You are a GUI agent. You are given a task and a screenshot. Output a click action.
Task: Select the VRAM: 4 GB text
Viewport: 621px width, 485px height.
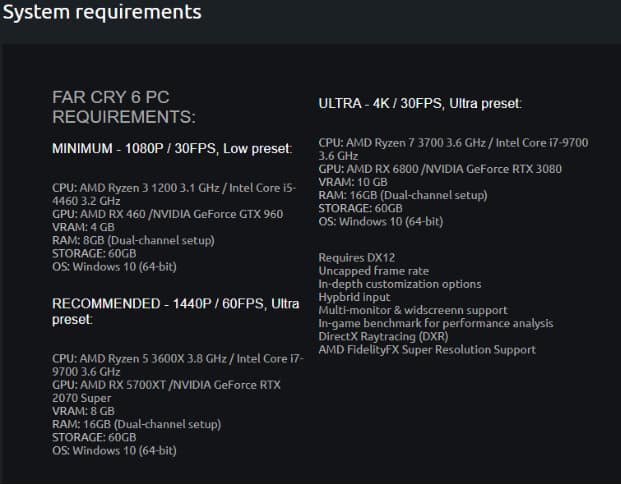83,227
